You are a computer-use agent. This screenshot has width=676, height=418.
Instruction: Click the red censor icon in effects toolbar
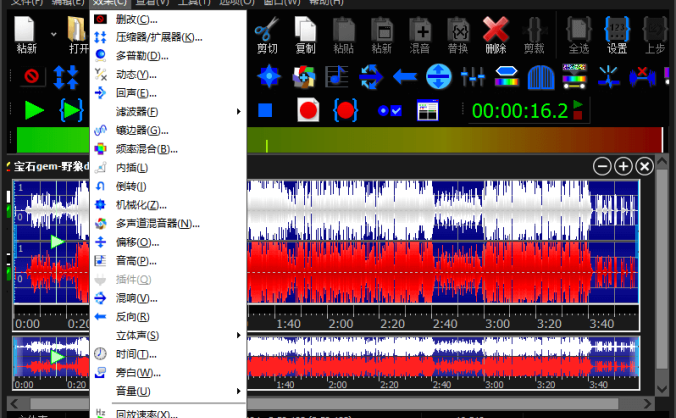32,77
